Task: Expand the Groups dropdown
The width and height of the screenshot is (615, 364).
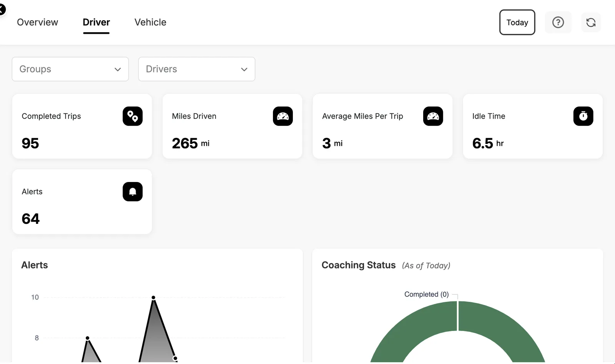Action: 70,69
